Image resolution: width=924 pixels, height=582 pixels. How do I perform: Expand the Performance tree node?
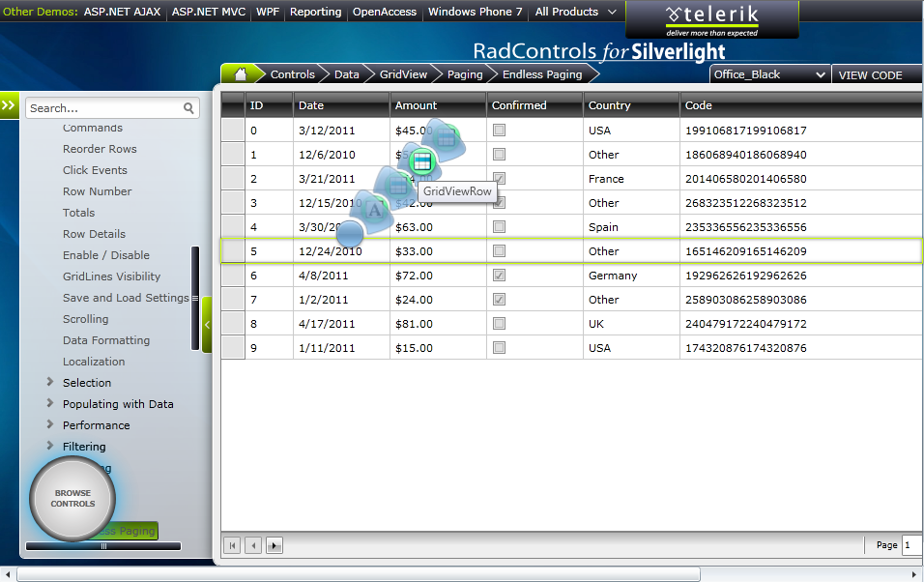(50, 424)
